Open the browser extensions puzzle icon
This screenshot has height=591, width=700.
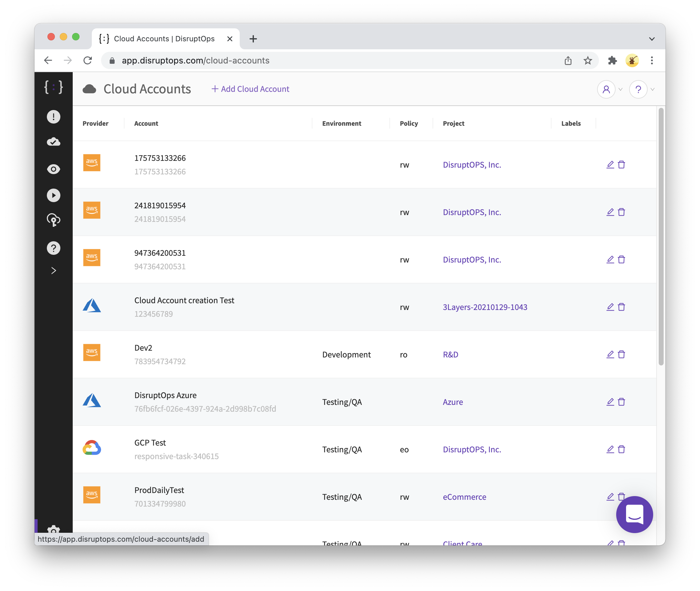pos(612,61)
